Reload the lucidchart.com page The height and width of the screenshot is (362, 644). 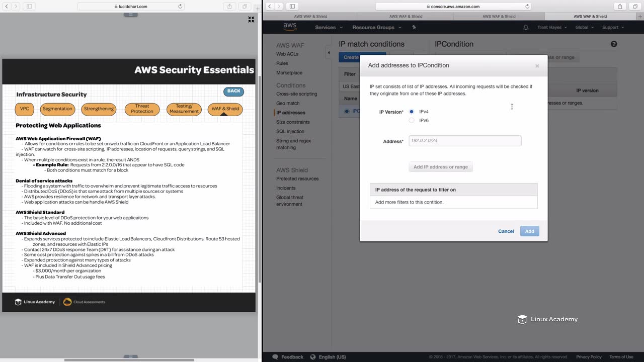click(180, 7)
